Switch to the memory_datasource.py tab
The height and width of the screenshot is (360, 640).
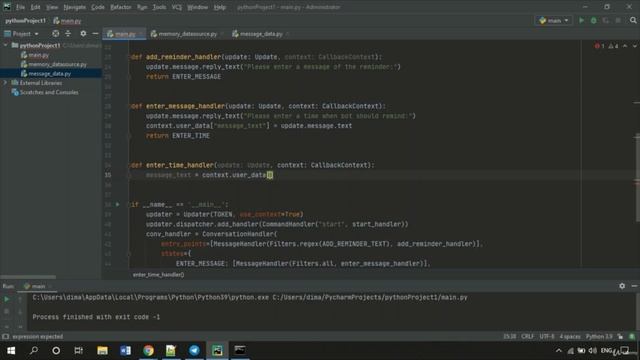(187, 34)
